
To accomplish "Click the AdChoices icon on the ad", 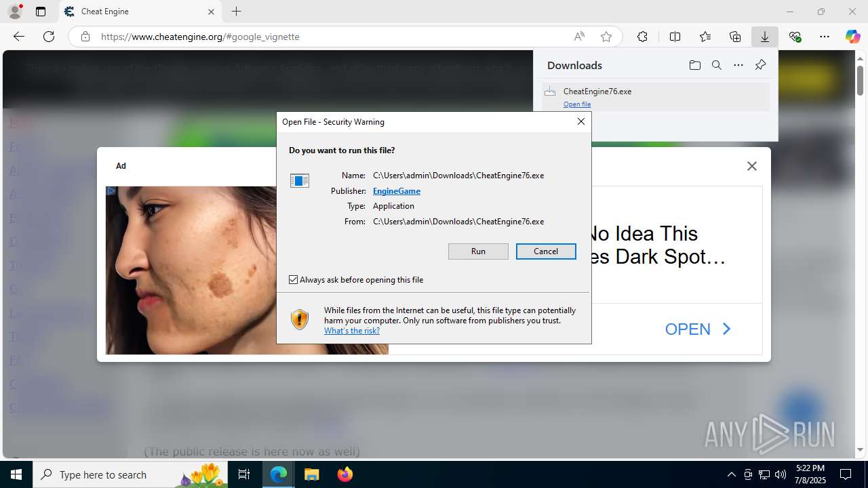I will pyautogui.click(x=111, y=191).
